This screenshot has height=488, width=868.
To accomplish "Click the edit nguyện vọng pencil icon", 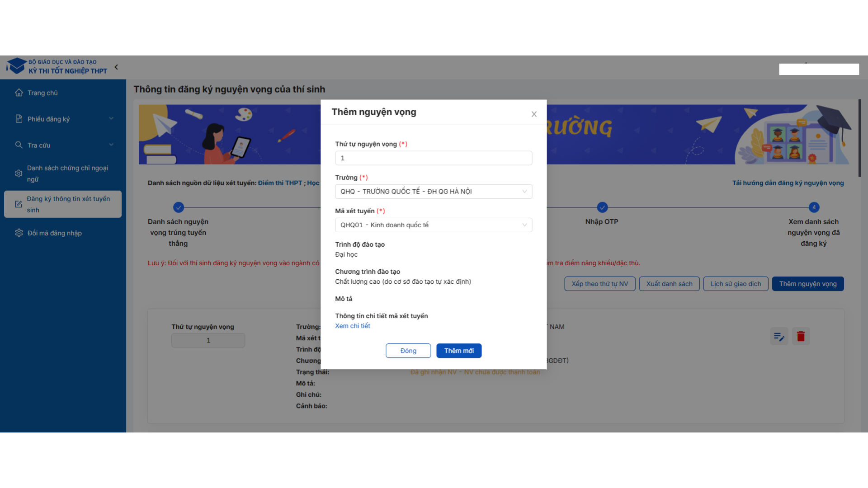I will (x=779, y=336).
